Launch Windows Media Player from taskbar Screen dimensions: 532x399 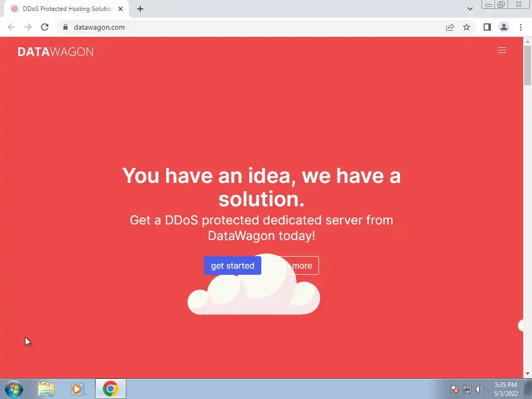[77, 389]
